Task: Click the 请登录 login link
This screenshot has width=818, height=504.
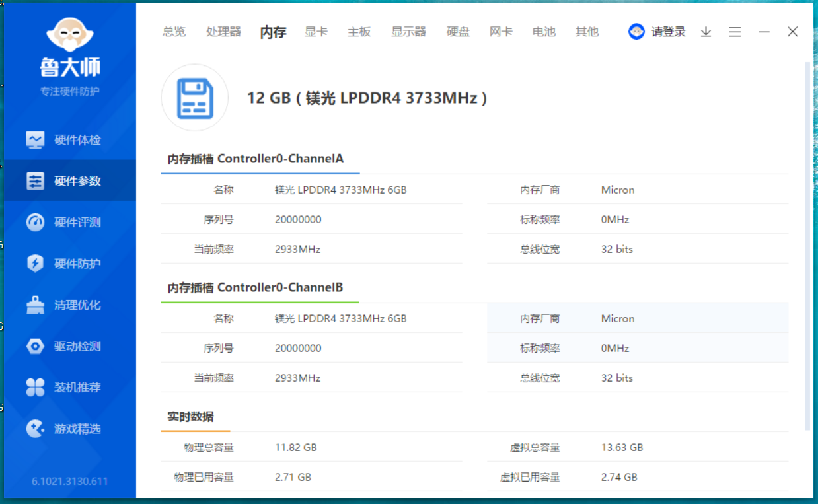Action: click(668, 32)
